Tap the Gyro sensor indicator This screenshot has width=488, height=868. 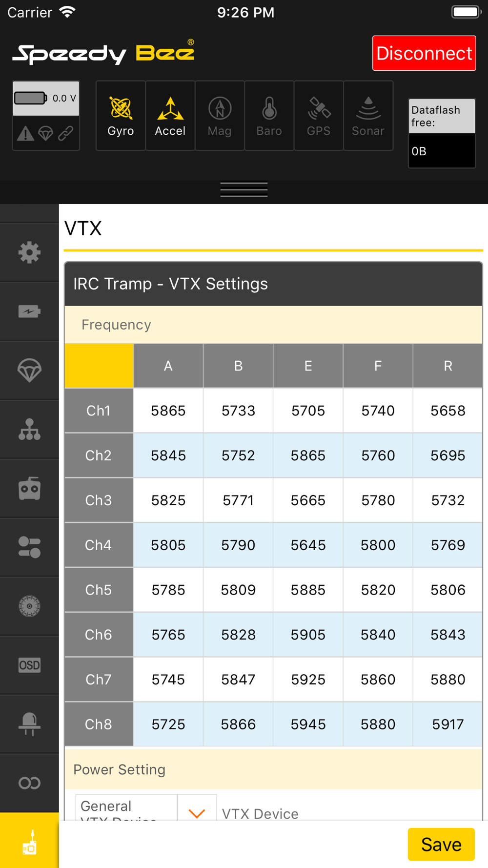121,116
